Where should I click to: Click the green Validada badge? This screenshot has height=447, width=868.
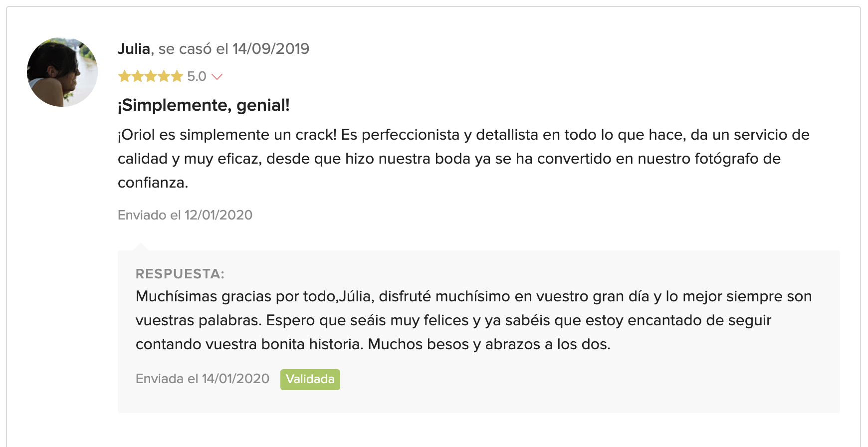coord(310,379)
